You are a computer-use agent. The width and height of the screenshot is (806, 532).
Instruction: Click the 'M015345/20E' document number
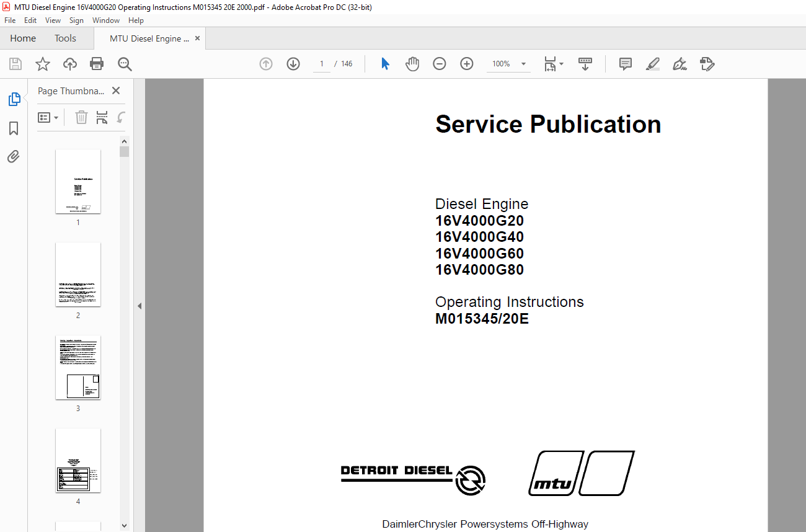click(x=482, y=319)
